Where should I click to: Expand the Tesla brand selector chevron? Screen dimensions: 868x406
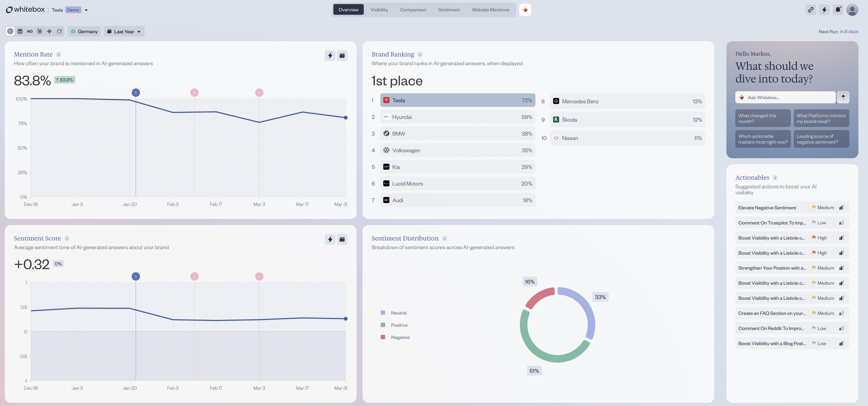coord(86,10)
